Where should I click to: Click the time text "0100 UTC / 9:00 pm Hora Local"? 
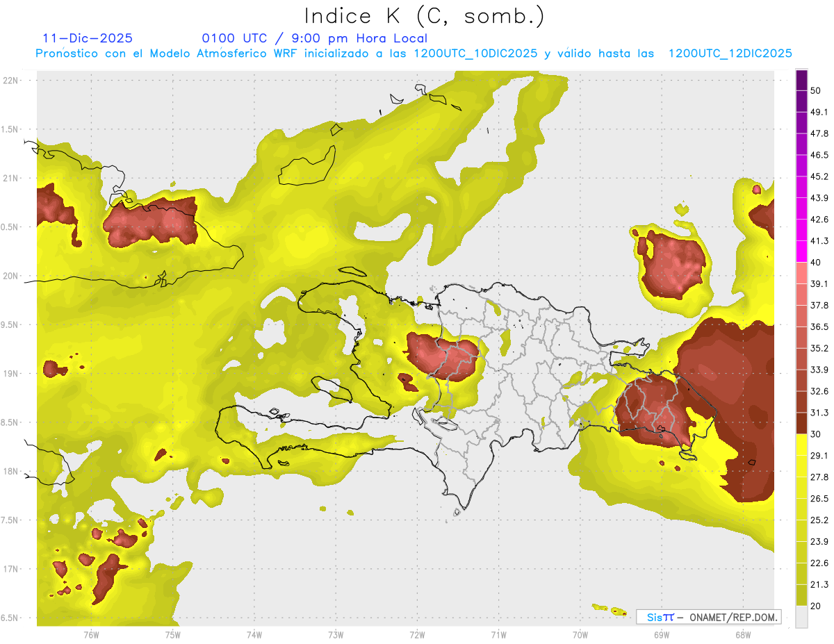pyautogui.click(x=315, y=38)
